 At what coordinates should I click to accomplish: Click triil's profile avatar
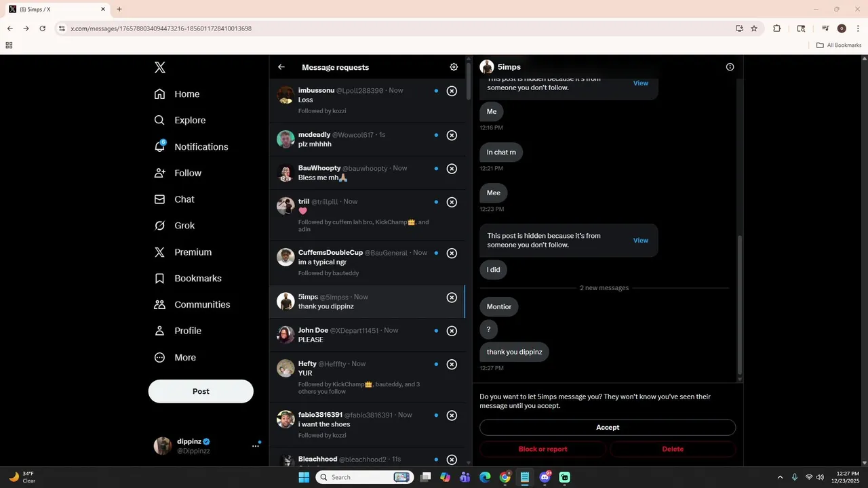(x=285, y=206)
